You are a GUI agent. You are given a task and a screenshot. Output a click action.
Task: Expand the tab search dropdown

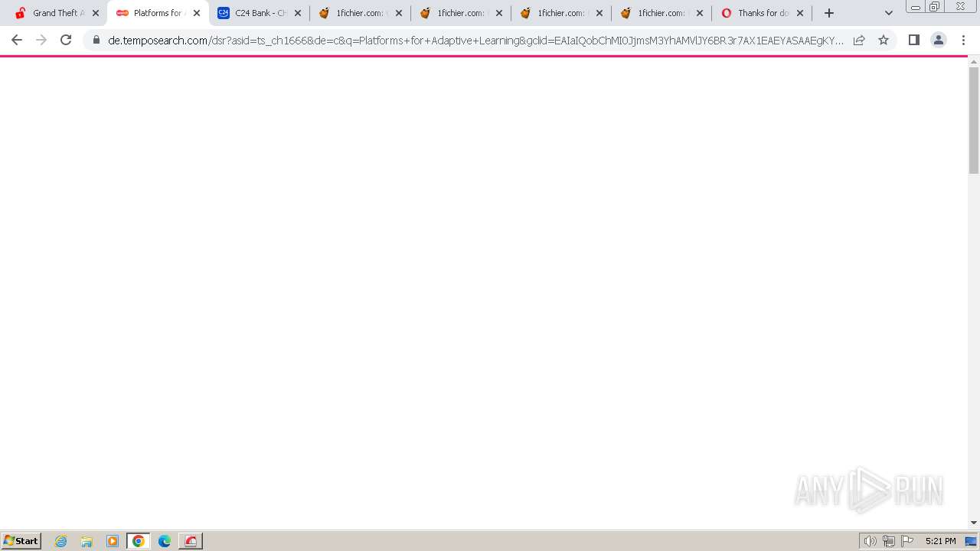click(x=889, y=13)
